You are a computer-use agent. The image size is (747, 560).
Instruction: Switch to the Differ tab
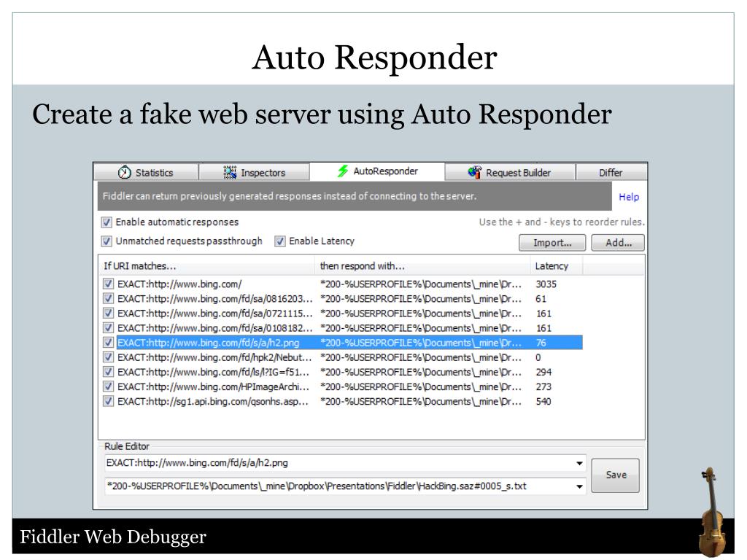(611, 172)
